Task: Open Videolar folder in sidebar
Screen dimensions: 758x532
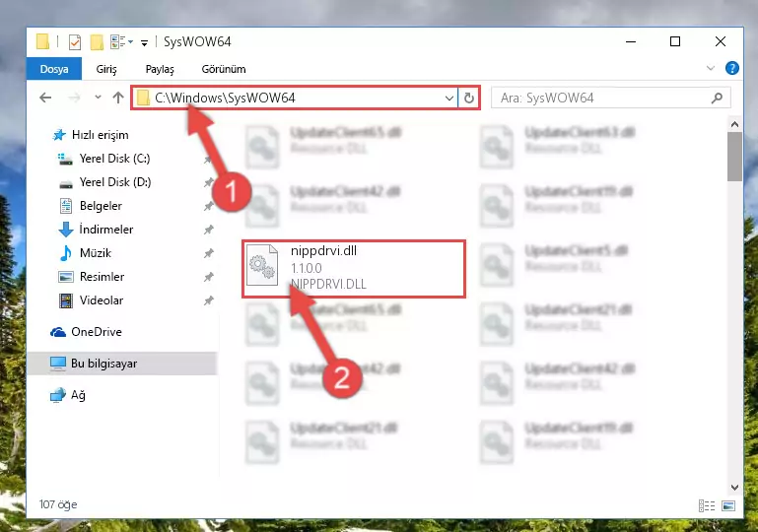Action: [91, 300]
